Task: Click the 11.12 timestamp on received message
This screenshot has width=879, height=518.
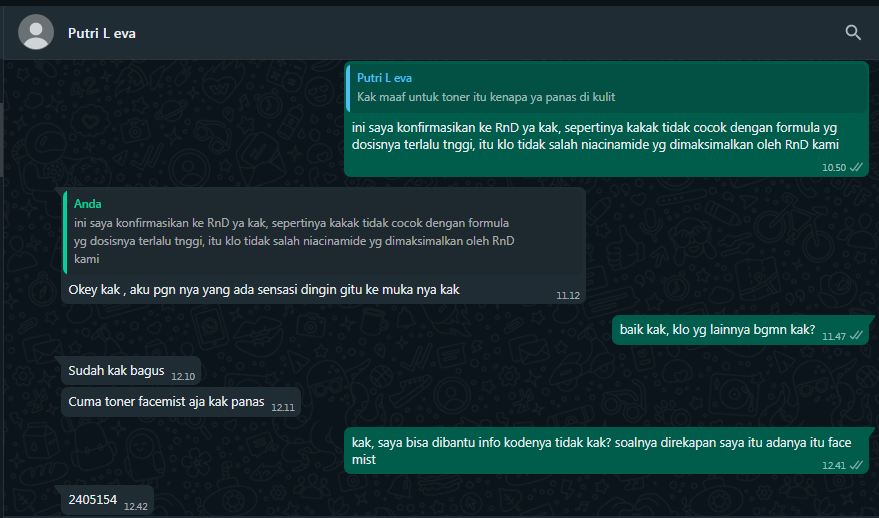Action: coord(568,295)
